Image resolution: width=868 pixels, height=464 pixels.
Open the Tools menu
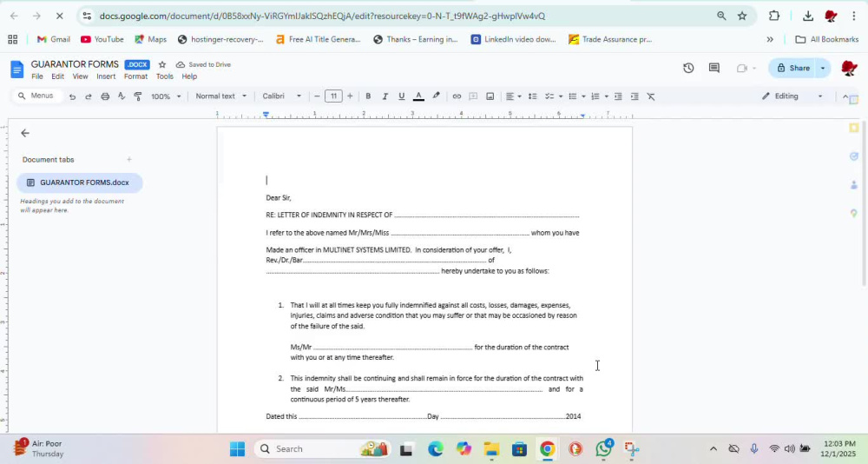tap(164, 76)
